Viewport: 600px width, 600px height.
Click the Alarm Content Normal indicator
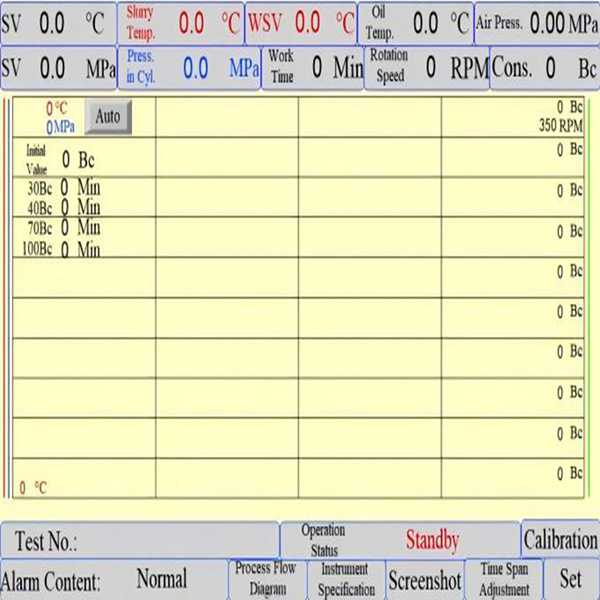click(162, 579)
